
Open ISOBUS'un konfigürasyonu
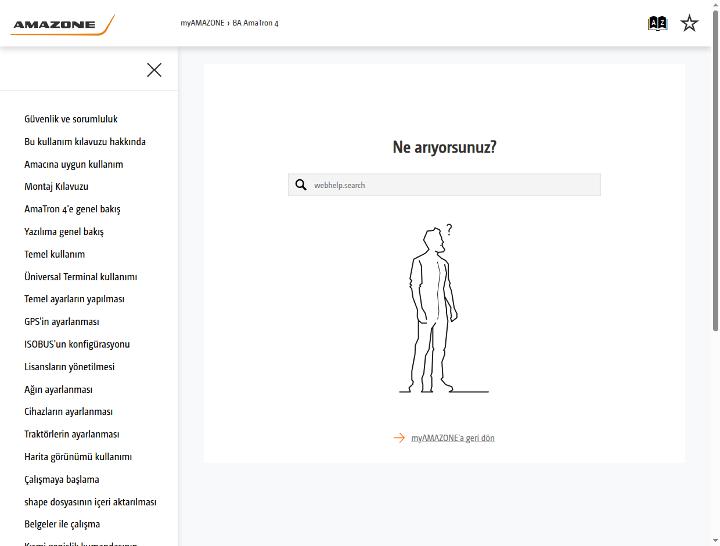[x=77, y=344]
